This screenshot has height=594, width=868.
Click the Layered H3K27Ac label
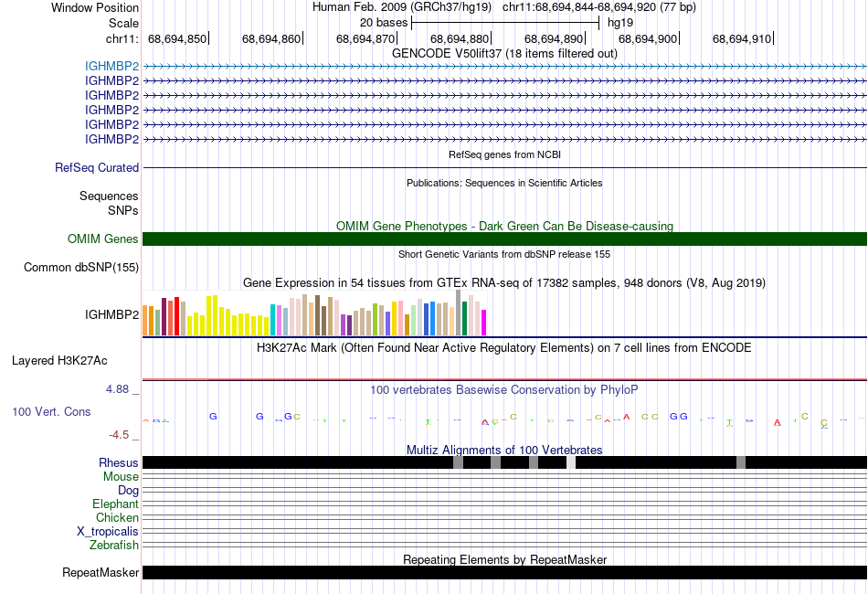pyautogui.click(x=59, y=361)
